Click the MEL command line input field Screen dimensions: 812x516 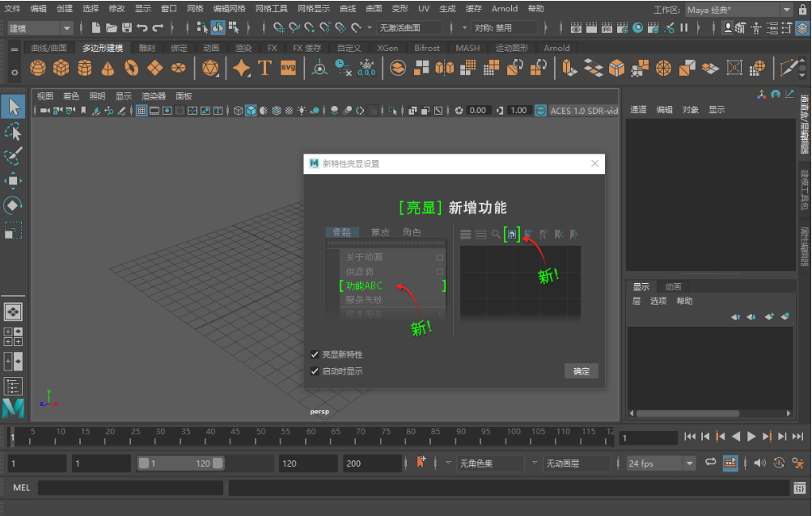(129, 488)
